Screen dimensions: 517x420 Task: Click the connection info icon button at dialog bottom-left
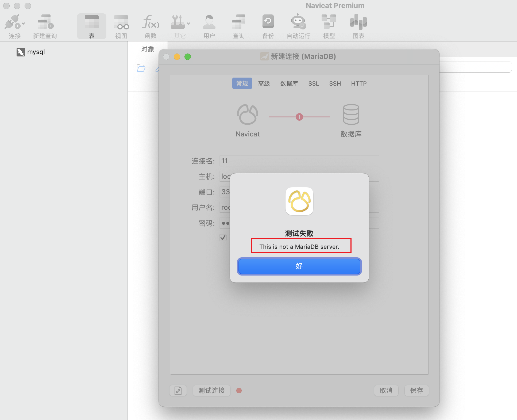click(x=178, y=391)
